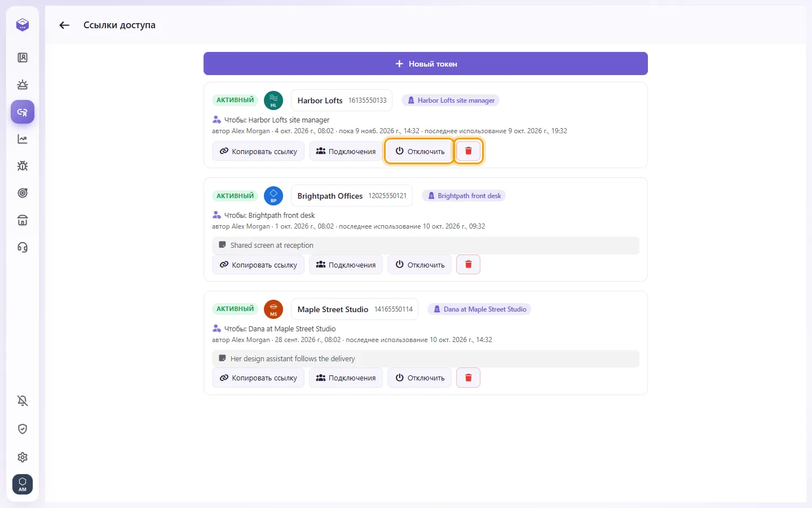Screen dimensions: 812x508
Task: Delete the Maple Street Studio token
Action: point(468,378)
